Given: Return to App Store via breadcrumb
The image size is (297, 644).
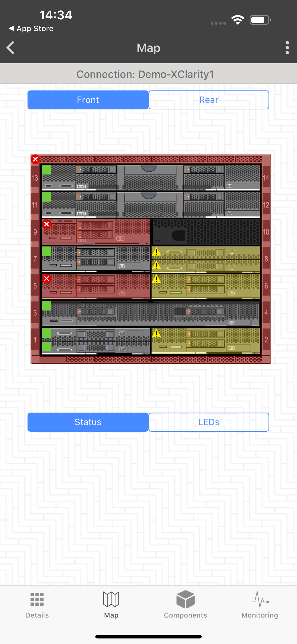Looking at the screenshot, I should [31, 29].
